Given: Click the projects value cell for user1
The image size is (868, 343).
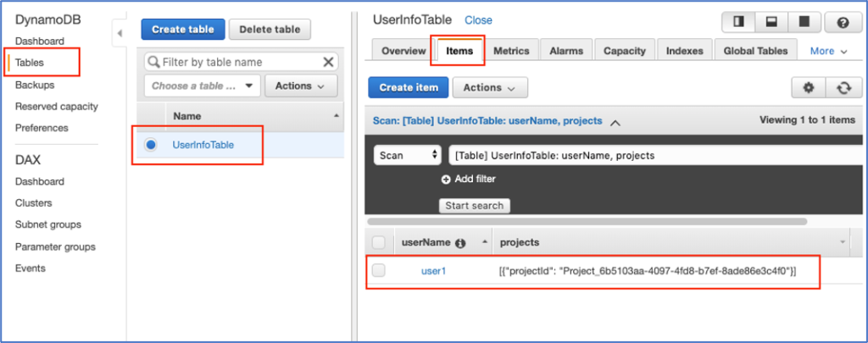Looking at the screenshot, I should click(x=647, y=271).
